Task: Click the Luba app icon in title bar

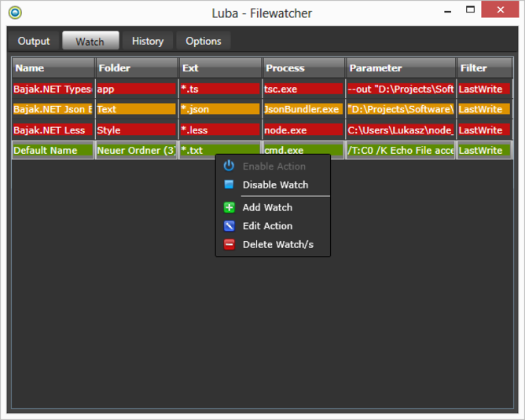Action: click(14, 12)
